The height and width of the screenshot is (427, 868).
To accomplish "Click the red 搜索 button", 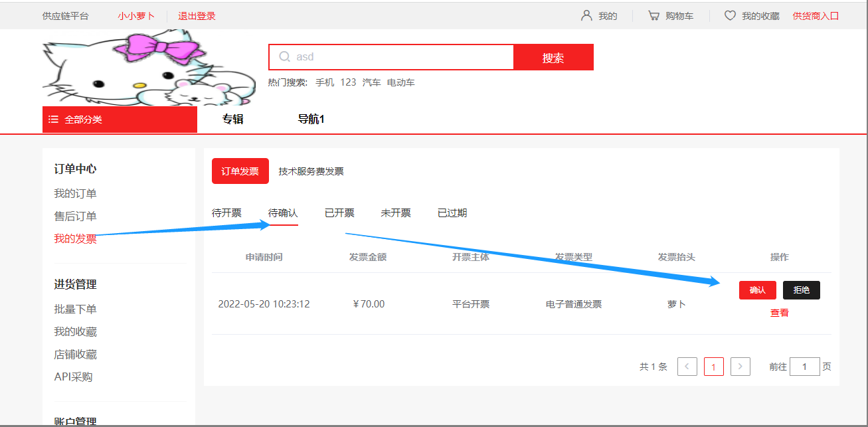I will pos(553,58).
